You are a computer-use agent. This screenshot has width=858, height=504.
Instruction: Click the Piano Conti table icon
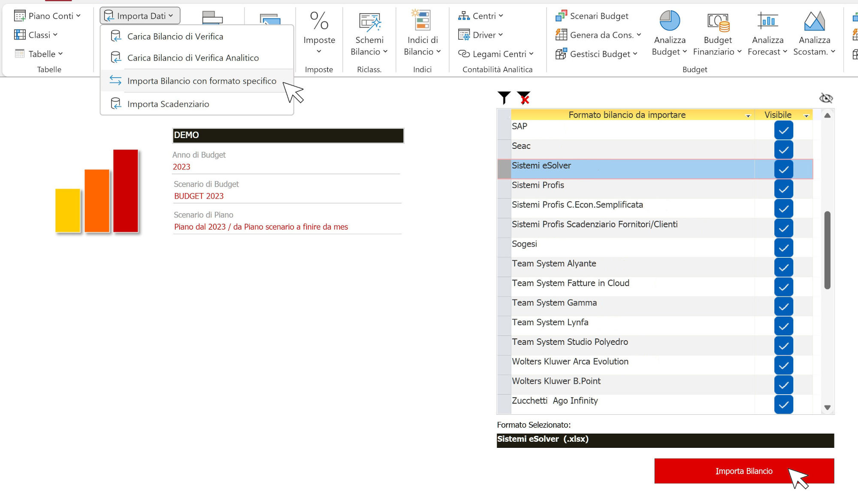click(20, 16)
